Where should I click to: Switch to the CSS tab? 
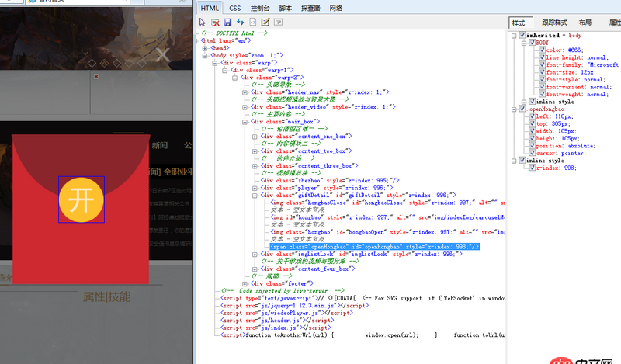click(235, 8)
